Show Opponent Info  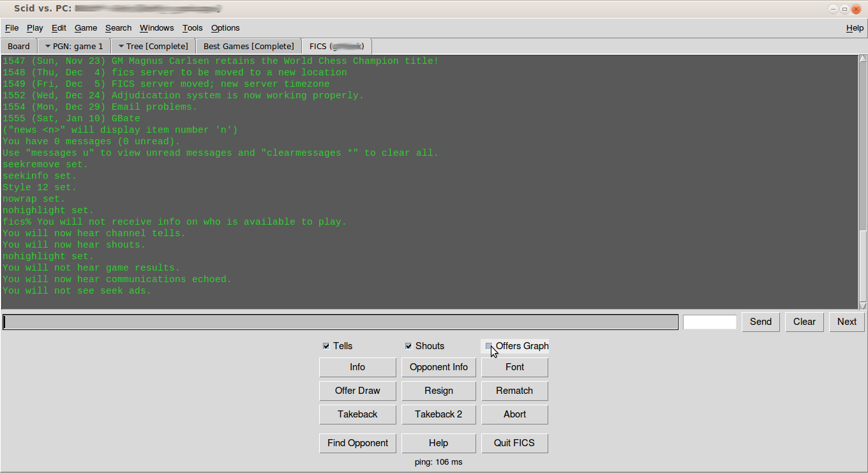click(438, 367)
